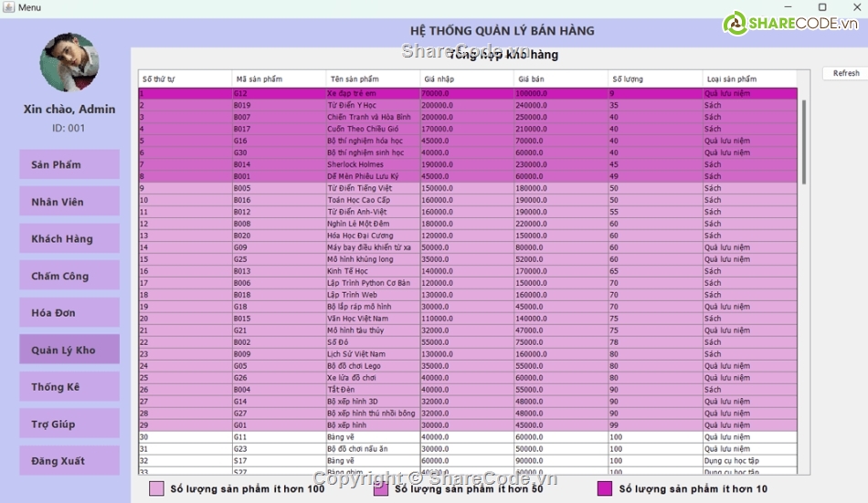Click Đăng Xuất to log out
The height and width of the screenshot is (503, 868).
[69, 461]
